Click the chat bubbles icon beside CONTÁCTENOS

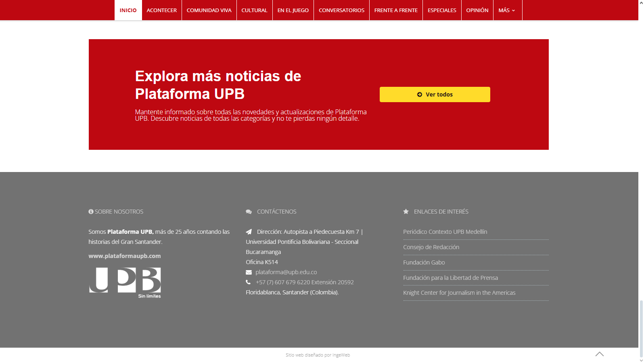click(249, 212)
